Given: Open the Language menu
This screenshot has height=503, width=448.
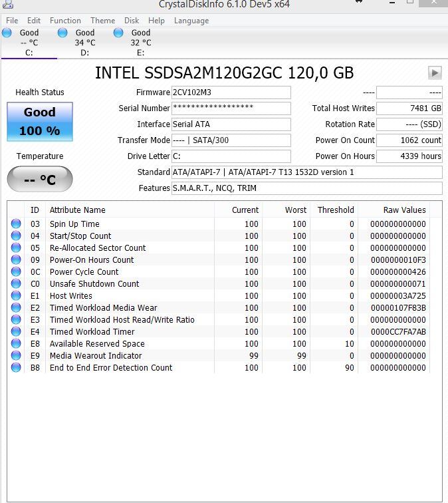Looking at the screenshot, I should [191, 21].
